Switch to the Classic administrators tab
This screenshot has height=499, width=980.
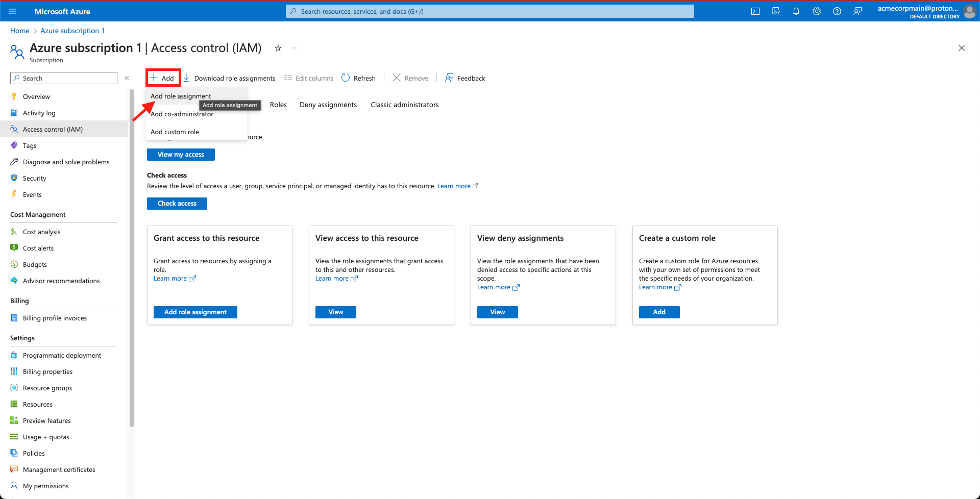(x=405, y=105)
